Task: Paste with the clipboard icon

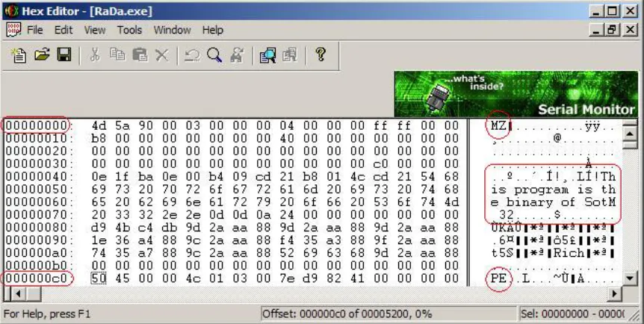Action: tap(140, 54)
